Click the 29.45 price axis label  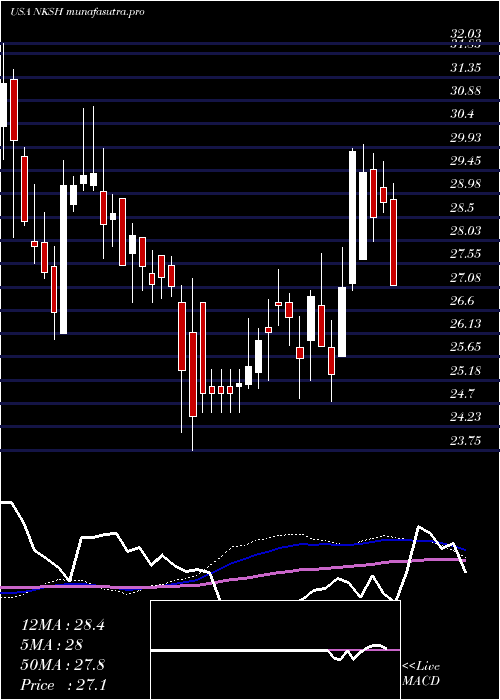point(465,161)
